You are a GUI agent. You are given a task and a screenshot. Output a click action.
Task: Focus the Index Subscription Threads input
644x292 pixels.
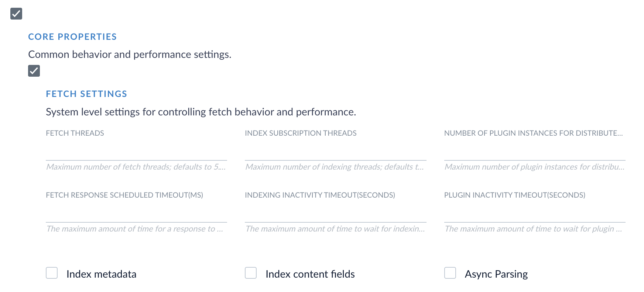click(335, 152)
